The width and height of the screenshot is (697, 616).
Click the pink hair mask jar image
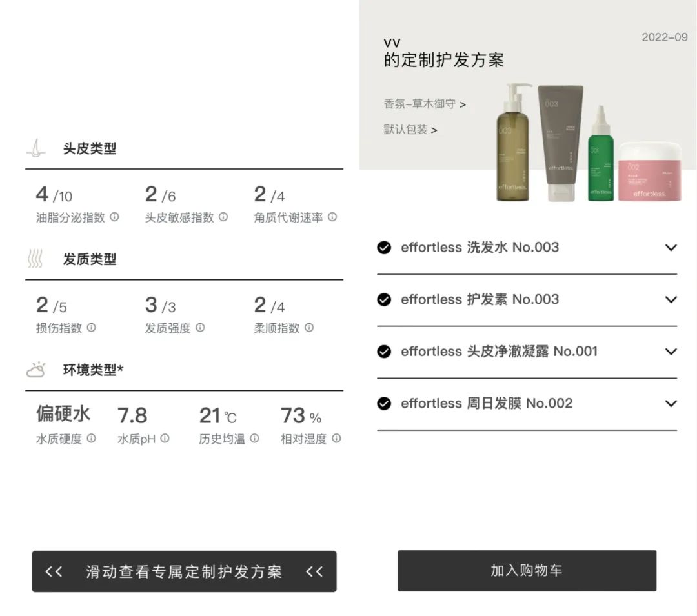click(650, 172)
